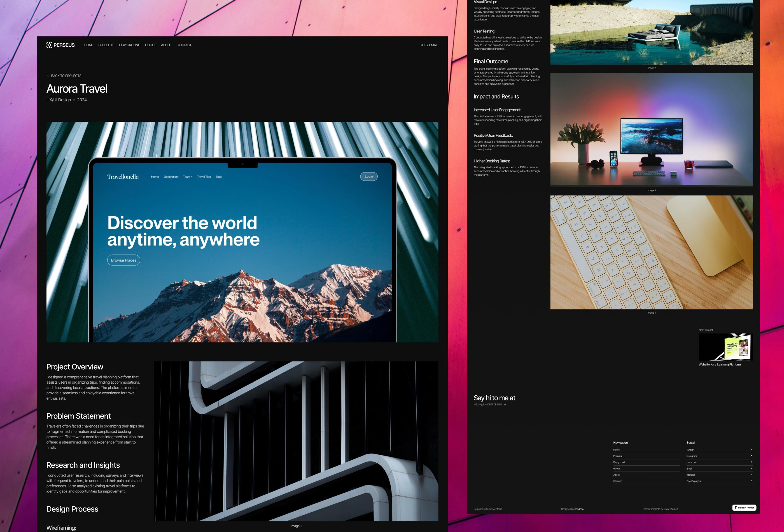Click the Browse Places button
Viewport: 784px width, 532px height.
click(123, 260)
